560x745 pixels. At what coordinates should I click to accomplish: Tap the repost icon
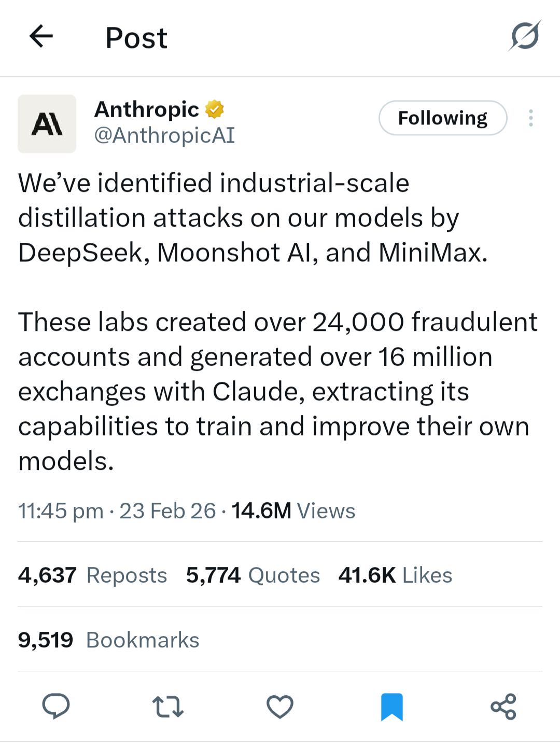(168, 707)
